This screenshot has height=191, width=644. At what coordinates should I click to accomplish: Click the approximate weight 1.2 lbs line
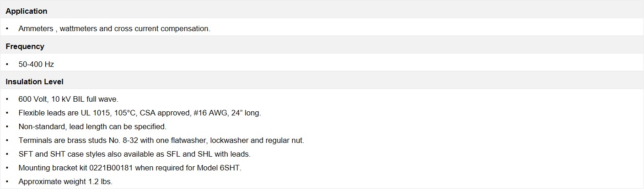(65, 181)
